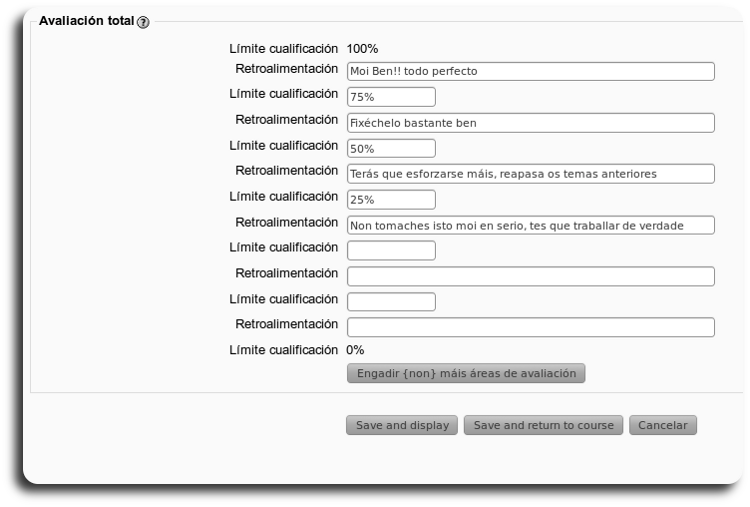Image resolution: width=750 pixels, height=507 pixels.
Task: Focus the last empty Retroalimentación field
Action: 530,327
